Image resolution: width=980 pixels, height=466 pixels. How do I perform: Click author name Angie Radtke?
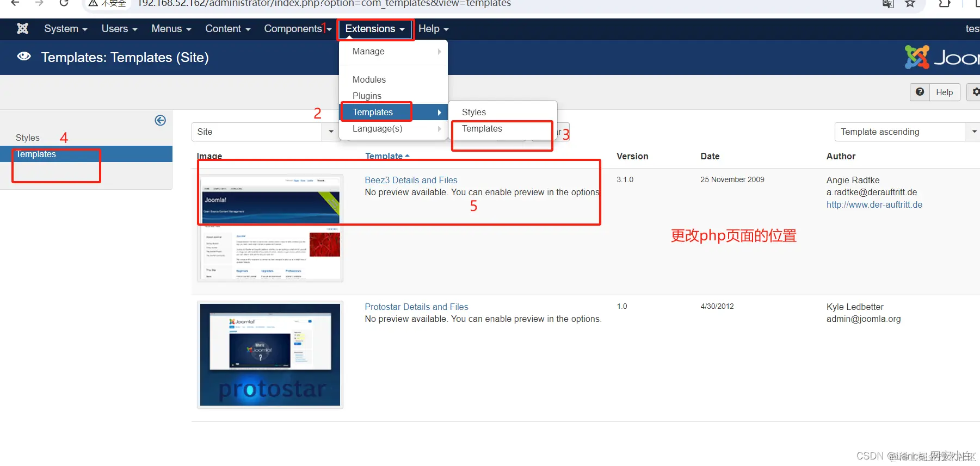853,180
